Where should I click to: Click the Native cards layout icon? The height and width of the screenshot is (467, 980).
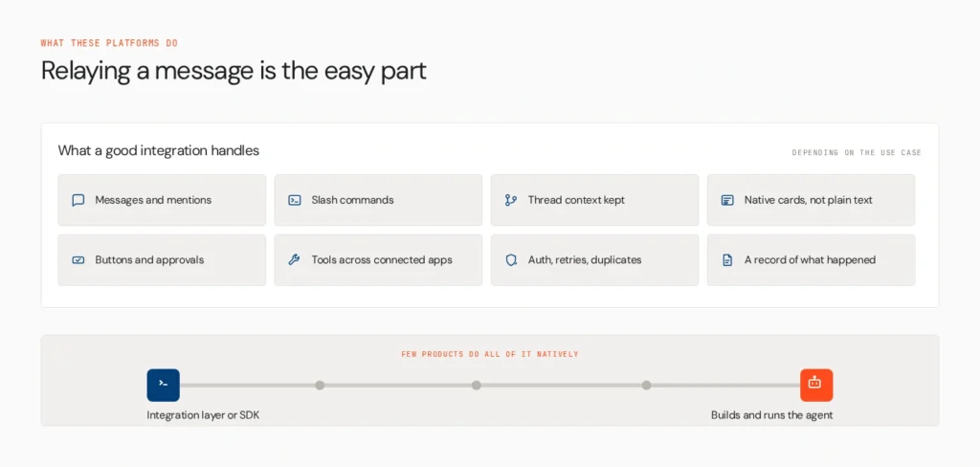(x=727, y=200)
